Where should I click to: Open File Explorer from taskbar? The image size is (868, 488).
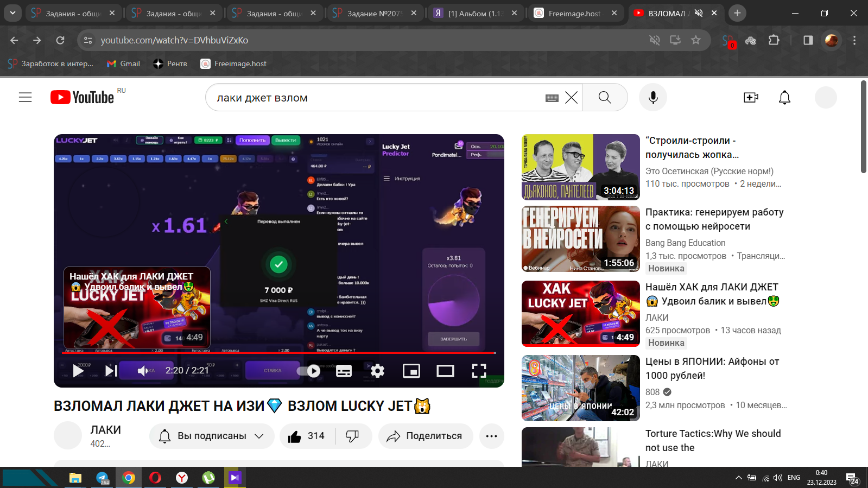75,478
